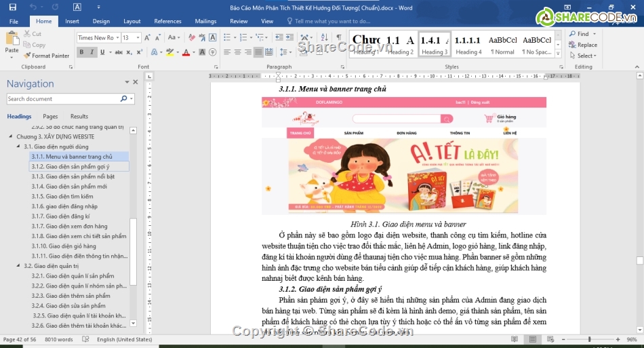
Task: Switch to the Pages tab in Navigation
Action: click(x=50, y=117)
